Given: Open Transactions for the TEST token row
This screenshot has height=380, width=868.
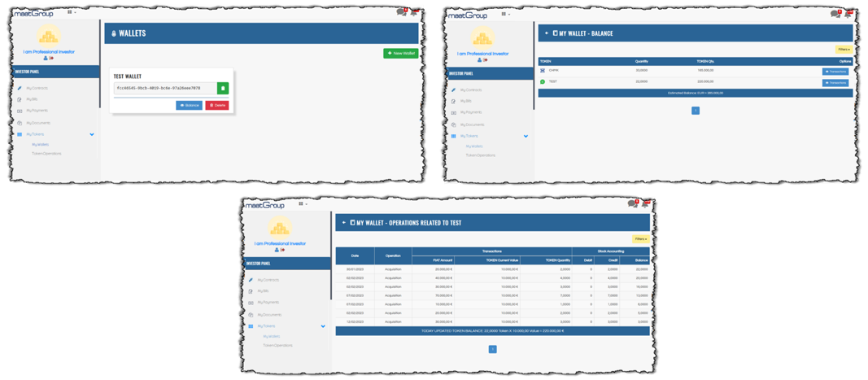Looking at the screenshot, I should [835, 82].
